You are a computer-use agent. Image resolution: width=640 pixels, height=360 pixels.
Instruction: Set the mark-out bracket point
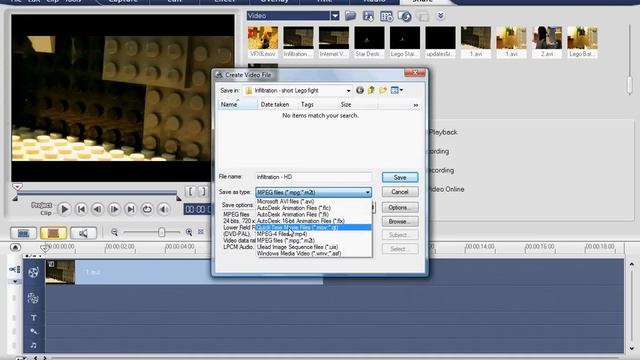[202, 191]
